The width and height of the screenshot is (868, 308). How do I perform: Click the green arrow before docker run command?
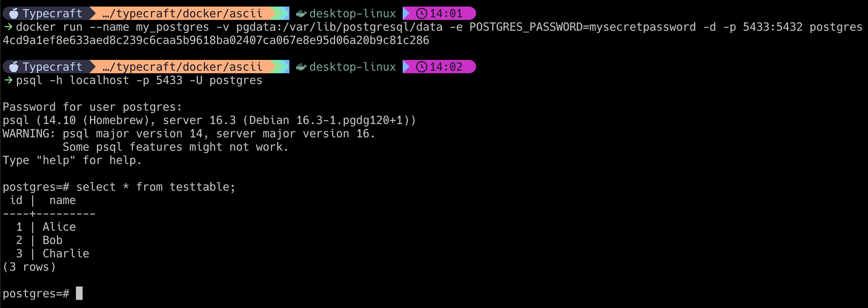point(8,27)
